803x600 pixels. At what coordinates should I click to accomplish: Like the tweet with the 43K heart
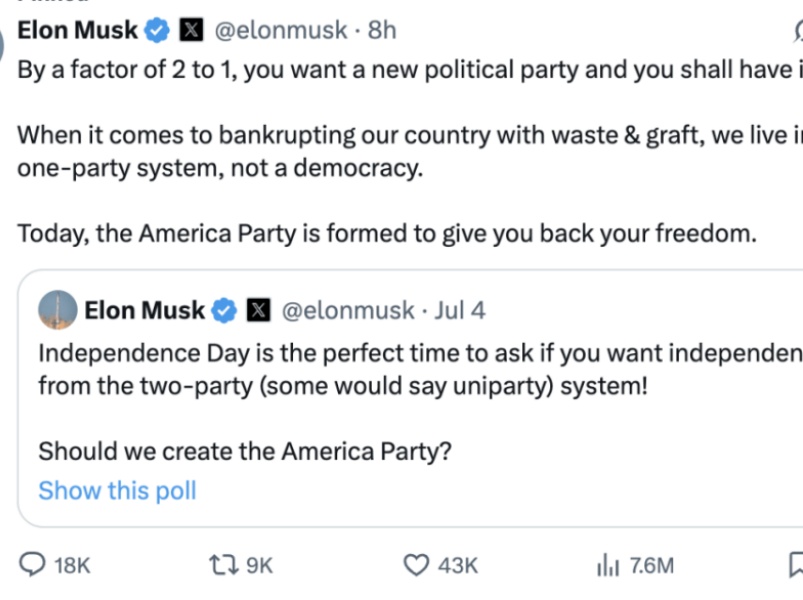[x=415, y=566]
